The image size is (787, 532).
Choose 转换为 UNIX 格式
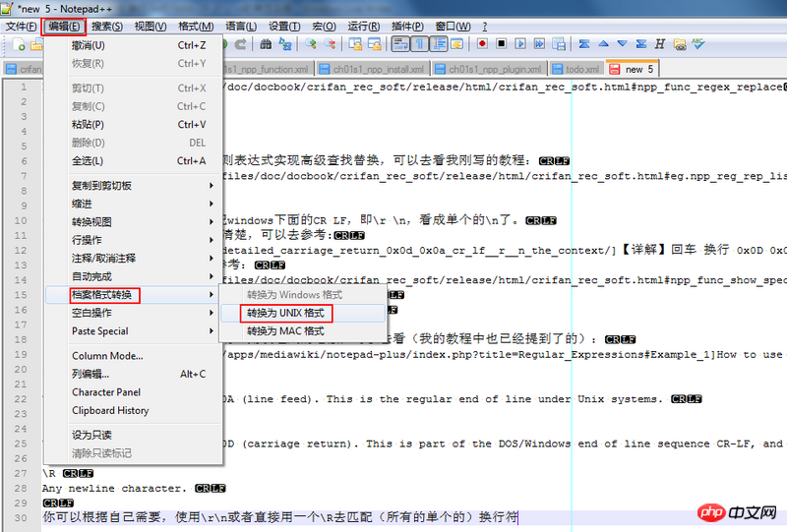[x=303, y=313]
